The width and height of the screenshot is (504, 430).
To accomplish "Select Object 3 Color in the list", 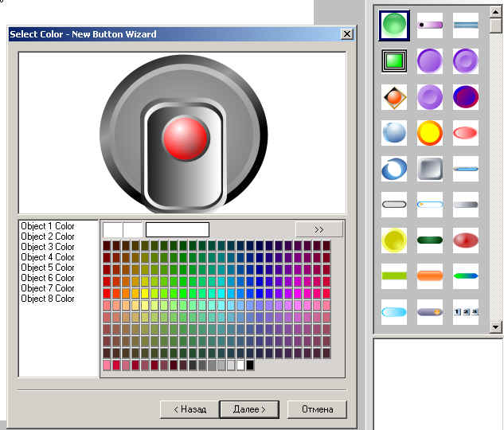I will pos(48,247).
